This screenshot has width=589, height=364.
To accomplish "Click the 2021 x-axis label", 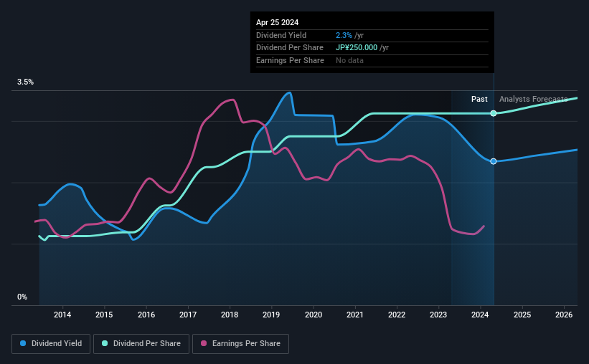I will click(355, 315).
